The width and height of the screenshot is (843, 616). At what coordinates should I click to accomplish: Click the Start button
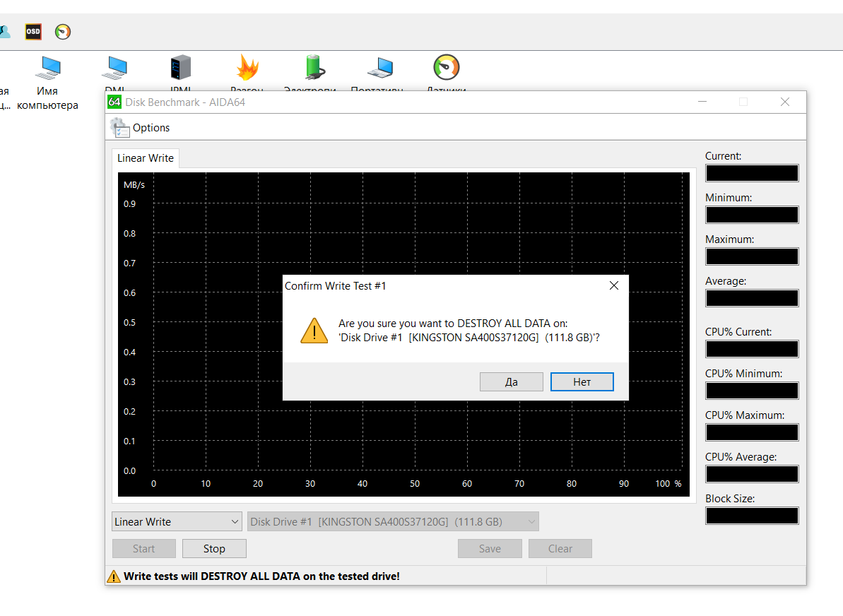click(x=143, y=549)
